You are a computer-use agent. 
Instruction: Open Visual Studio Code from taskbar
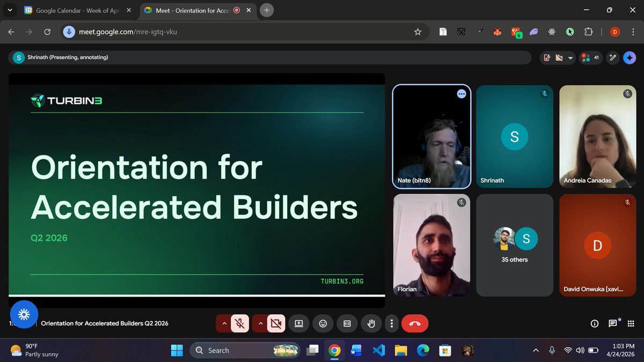point(378,350)
